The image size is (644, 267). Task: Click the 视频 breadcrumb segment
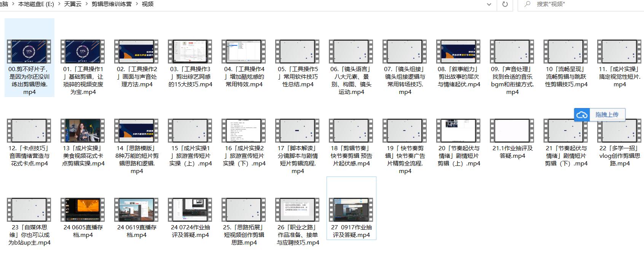(x=148, y=4)
